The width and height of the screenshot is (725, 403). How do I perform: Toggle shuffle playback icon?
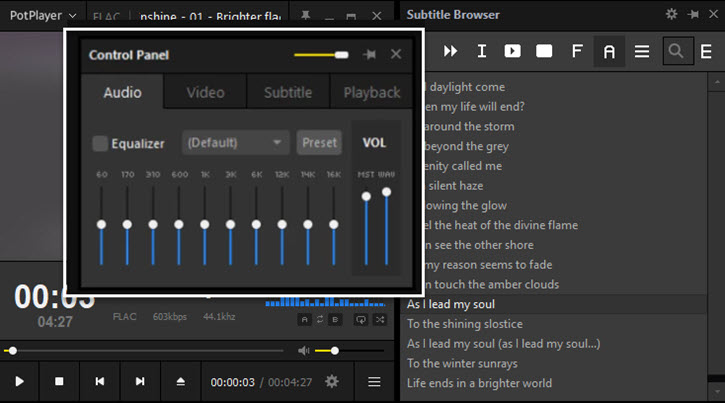pyautogui.click(x=380, y=319)
